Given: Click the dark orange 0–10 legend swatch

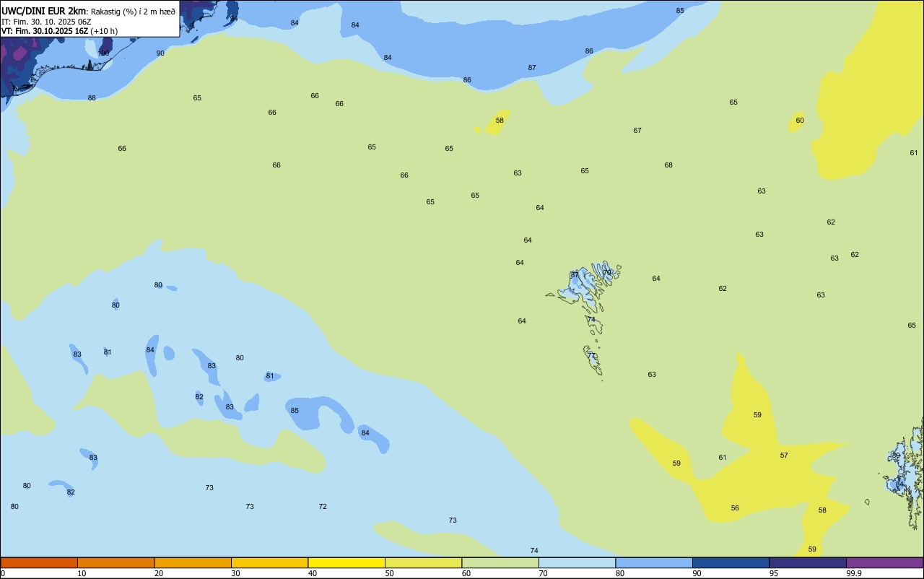Looking at the screenshot, I should click(x=39, y=562).
